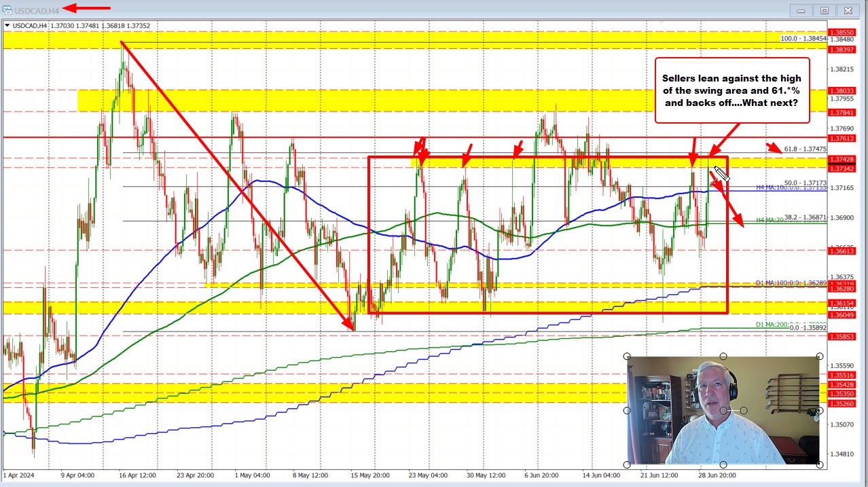Select the H4 MA:20 moving average label
The height and width of the screenshot is (487, 868).
pyautogui.click(x=768, y=219)
